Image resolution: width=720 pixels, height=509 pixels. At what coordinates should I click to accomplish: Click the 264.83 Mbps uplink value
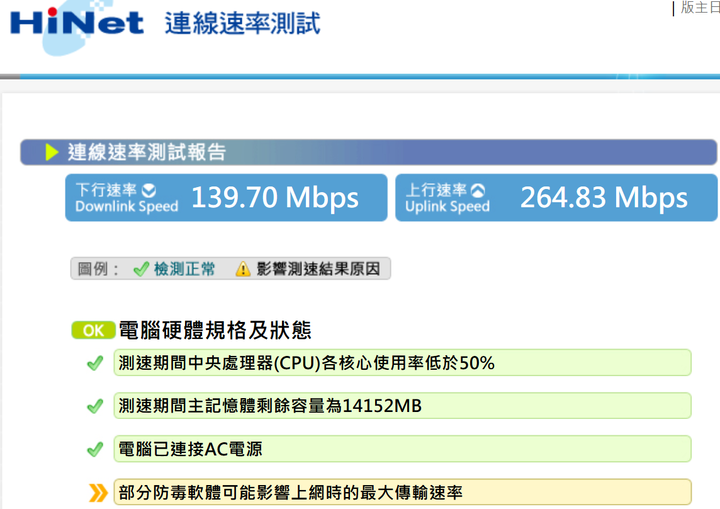604,198
